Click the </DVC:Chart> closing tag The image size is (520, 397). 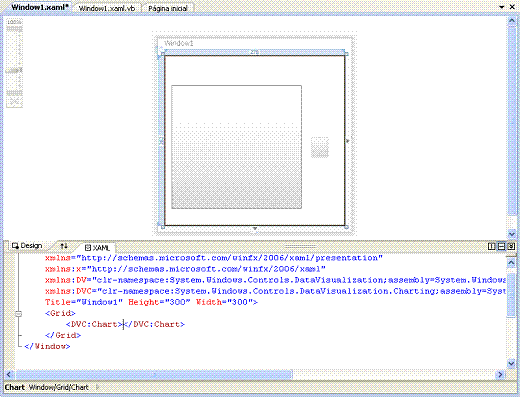point(154,324)
